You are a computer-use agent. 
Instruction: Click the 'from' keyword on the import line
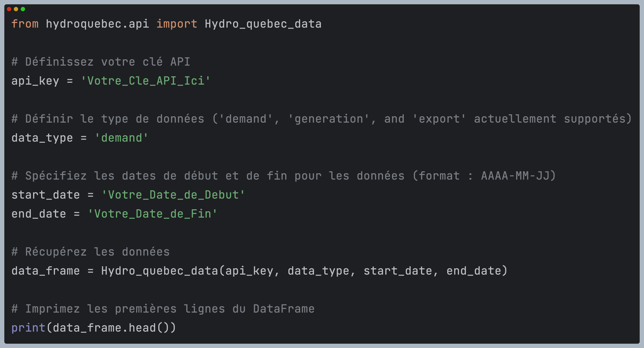[x=25, y=24]
